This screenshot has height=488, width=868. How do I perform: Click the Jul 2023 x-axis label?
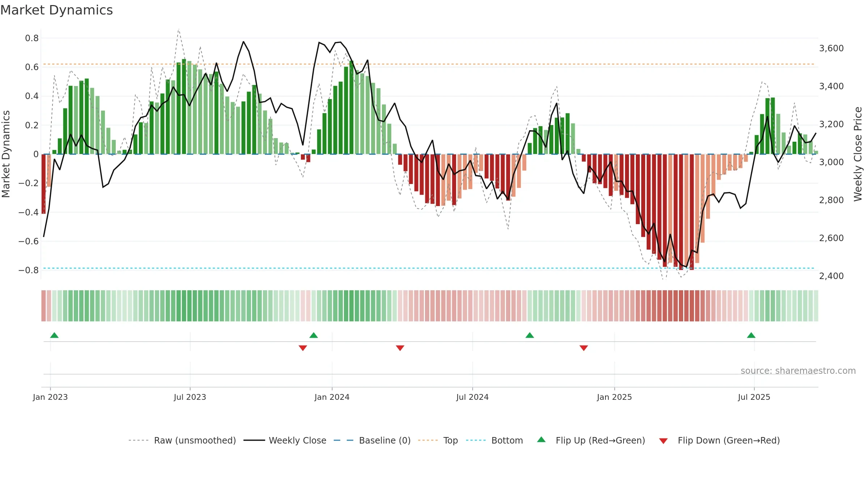tap(190, 397)
